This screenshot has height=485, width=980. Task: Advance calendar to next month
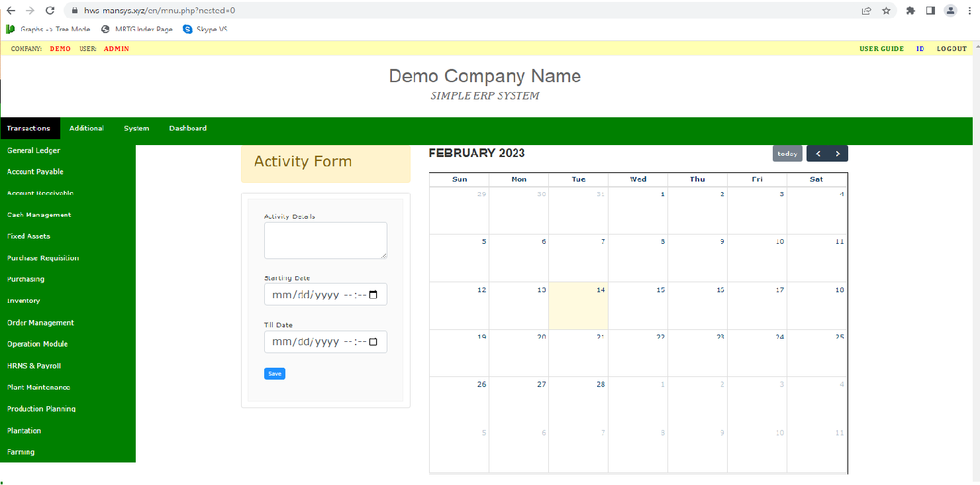click(x=838, y=154)
